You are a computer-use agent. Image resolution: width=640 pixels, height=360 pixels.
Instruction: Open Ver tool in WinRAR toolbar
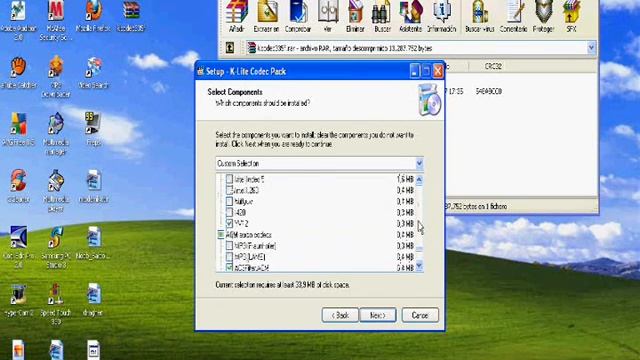click(x=328, y=16)
